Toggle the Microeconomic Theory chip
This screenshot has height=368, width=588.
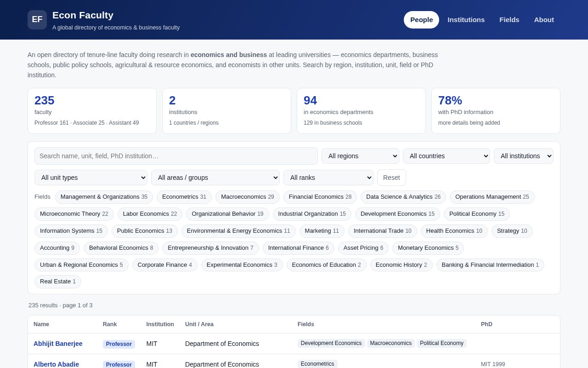[74, 214]
